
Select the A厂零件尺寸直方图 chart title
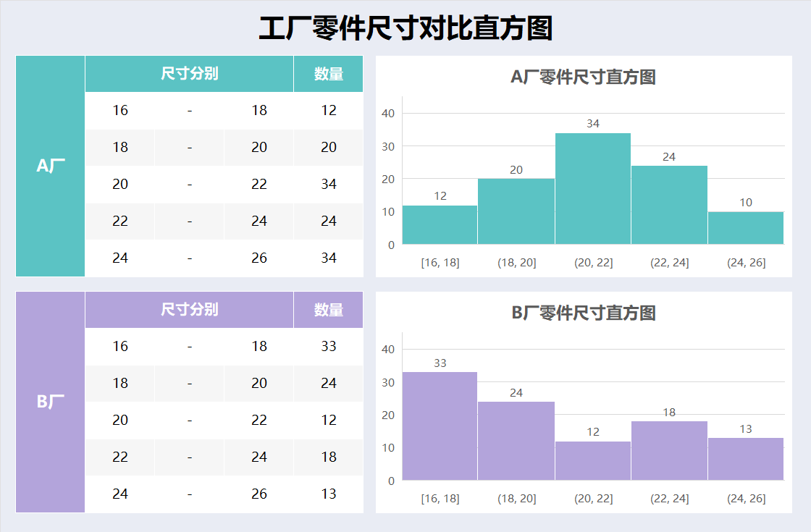(x=583, y=77)
